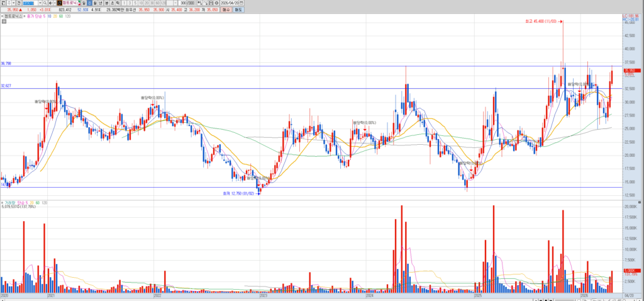Click the speaker sound icon in toolbar
Image resolution: width=644 pixels, height=301 pixels.
[x=50, y=3]
